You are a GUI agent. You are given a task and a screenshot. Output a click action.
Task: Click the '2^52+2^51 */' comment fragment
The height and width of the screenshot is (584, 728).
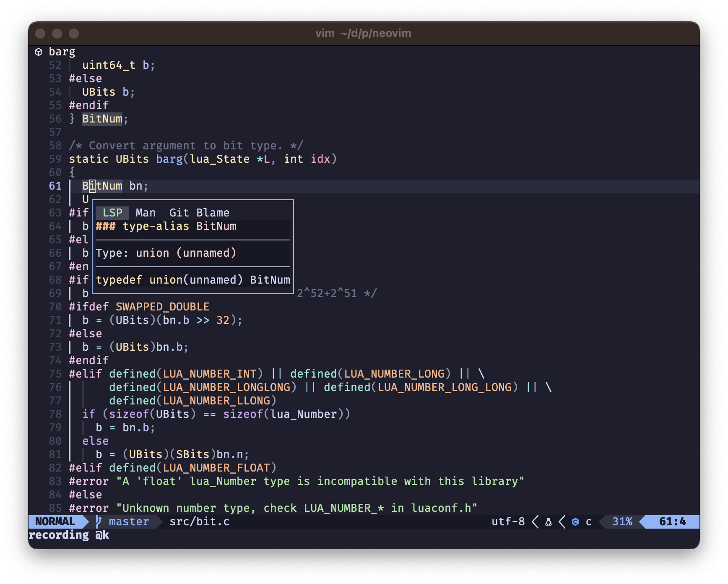pos(337,293)
